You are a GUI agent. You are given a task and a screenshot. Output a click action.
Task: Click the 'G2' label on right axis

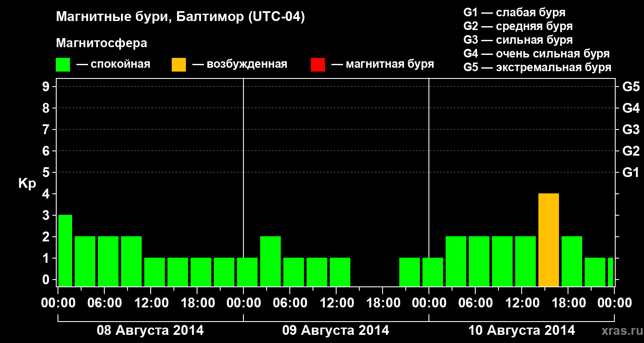pos(631,151)
